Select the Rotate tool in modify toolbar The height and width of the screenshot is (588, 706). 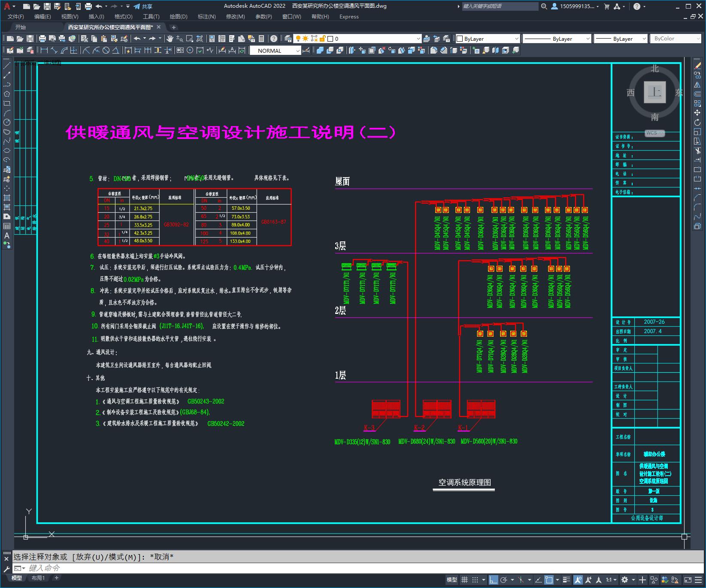(x=697, y=122)
